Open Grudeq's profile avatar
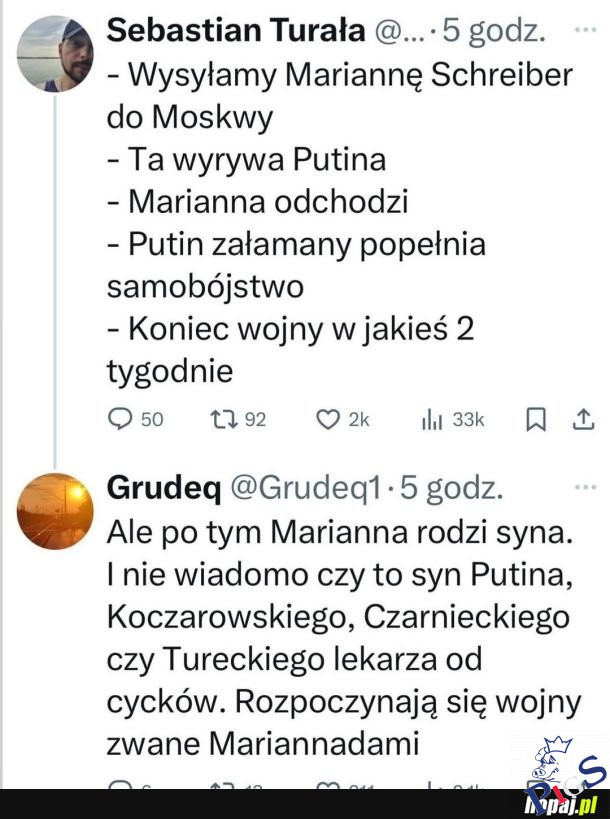Screen dimensions: 610x819 (x=56, y=510)
